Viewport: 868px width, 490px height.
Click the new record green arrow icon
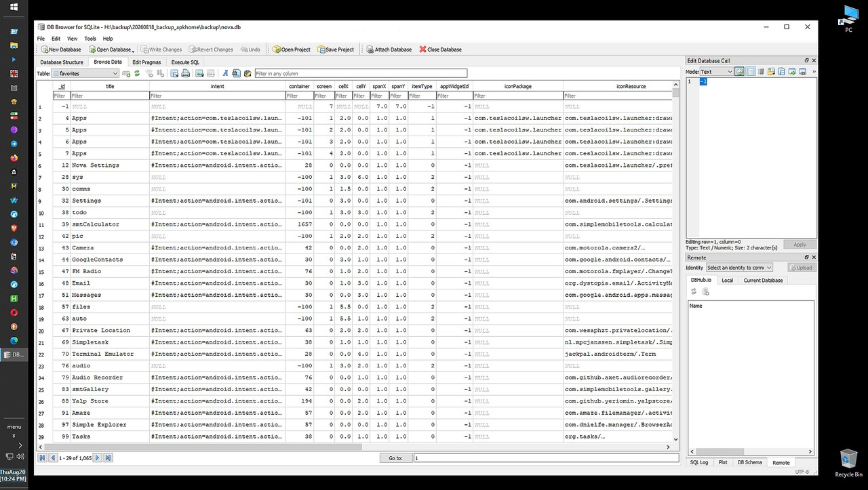pyautogui.click(x=199, y=73)
